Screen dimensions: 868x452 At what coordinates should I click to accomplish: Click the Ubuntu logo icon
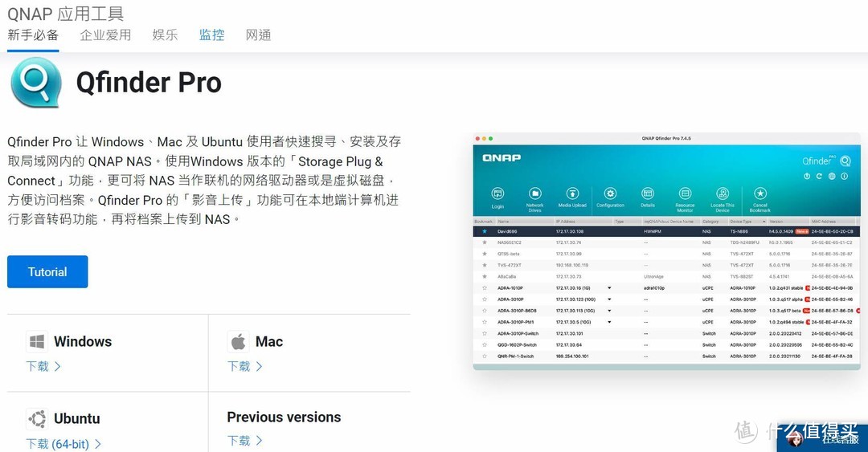pos(36,419)
